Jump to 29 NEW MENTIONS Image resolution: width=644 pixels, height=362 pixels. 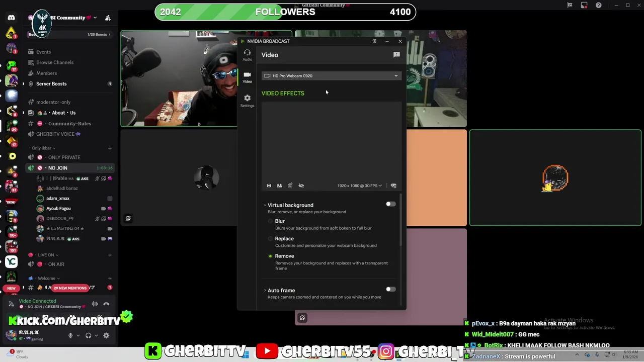[70, 288]
